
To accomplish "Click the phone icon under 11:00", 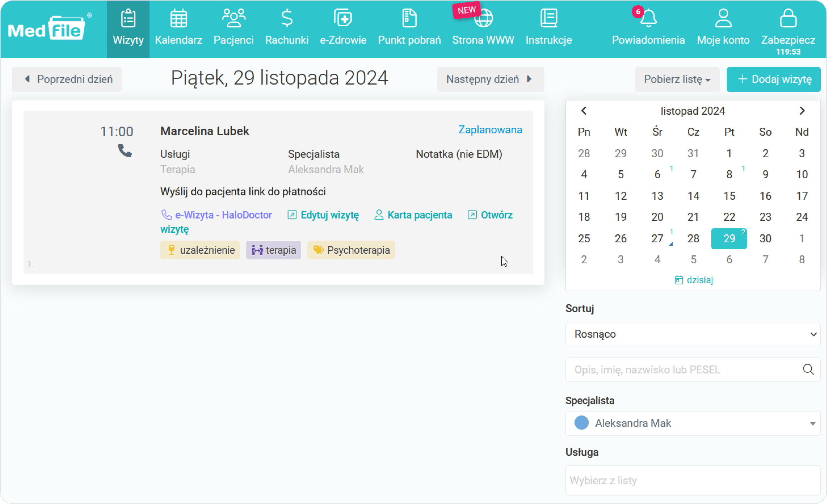I will [125, 150].
